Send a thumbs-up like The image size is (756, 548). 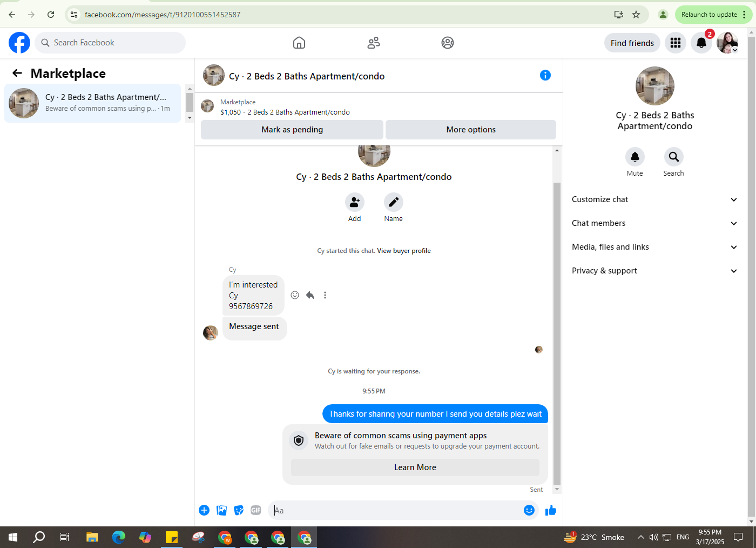(x=551, y=510)
